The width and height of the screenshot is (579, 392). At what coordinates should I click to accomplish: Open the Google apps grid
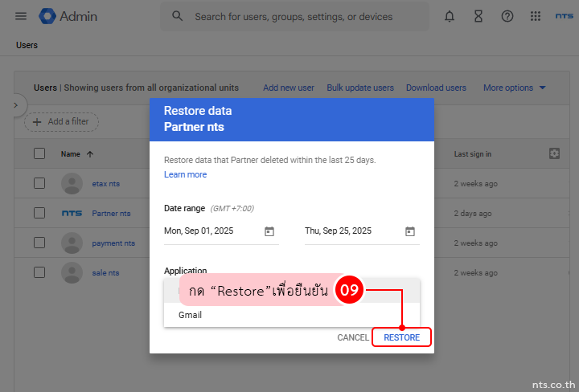[x=536, y=16]
